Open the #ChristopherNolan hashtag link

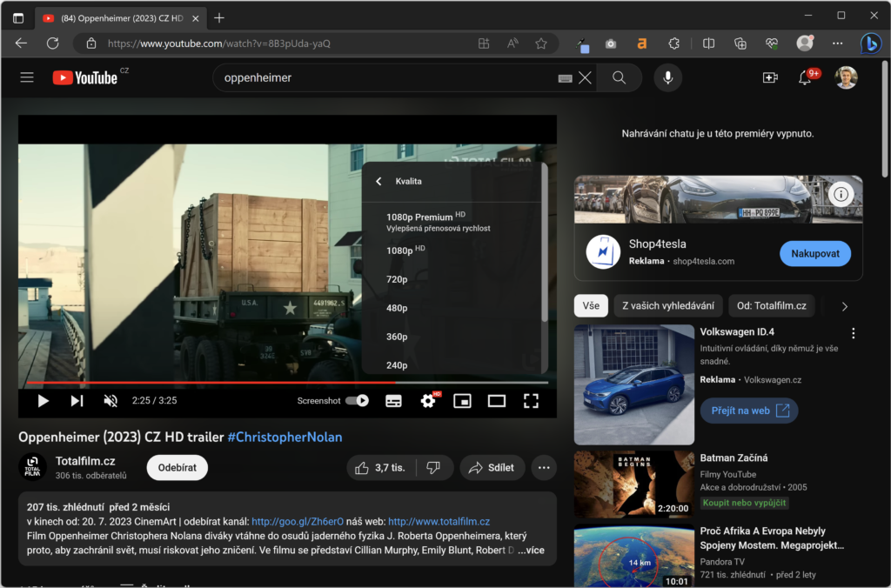click(285, 437)
